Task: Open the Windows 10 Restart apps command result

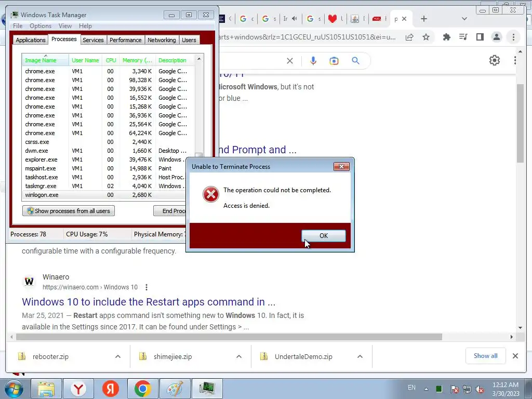Action: [149, 302]
